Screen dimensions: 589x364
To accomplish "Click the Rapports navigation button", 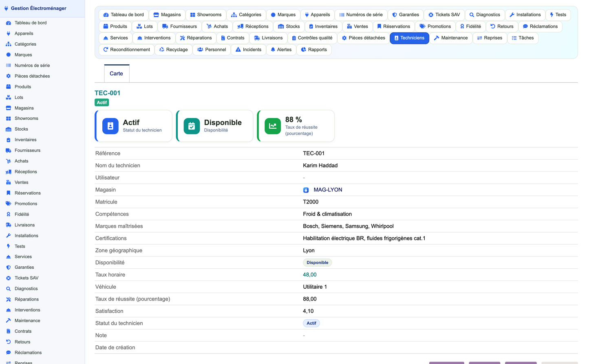I will click(314, 50).
